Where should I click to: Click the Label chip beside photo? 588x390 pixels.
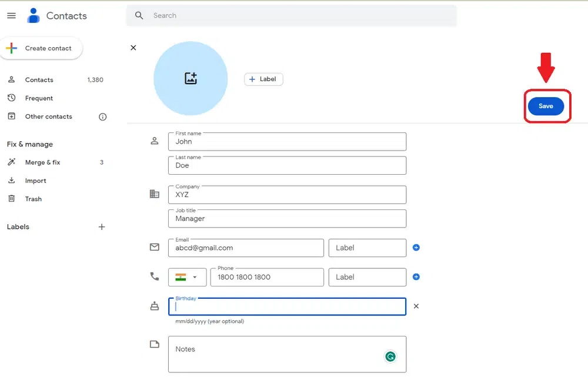263,79
